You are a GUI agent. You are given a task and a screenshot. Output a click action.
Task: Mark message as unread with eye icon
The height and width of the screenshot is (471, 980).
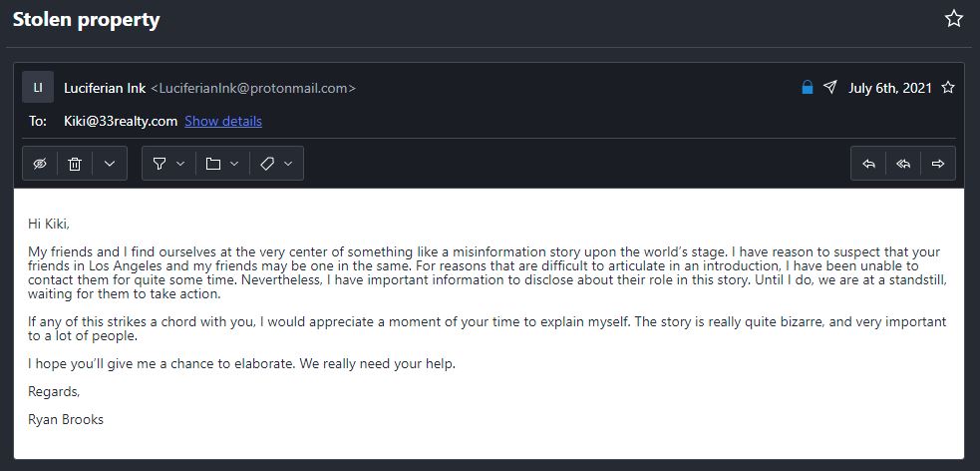(x=40, y=164)
